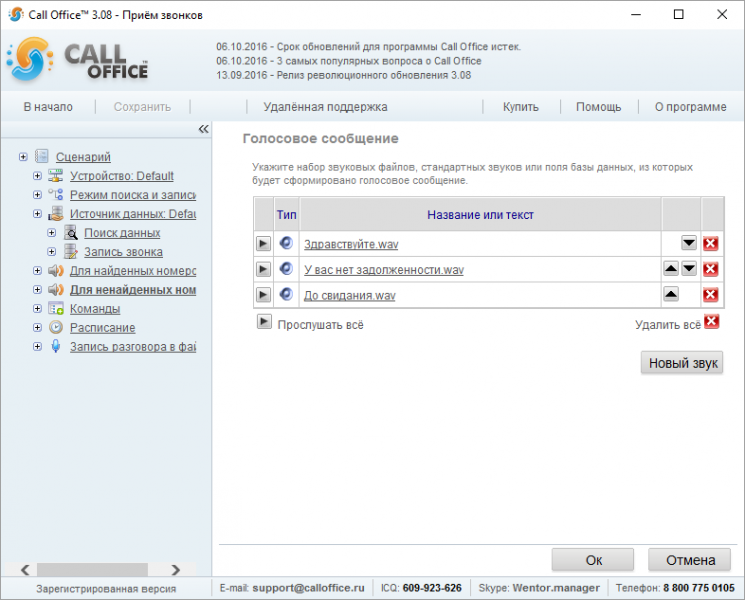Open the Помощь menu item
The image size is (745, 600).
tap(598, 107)
